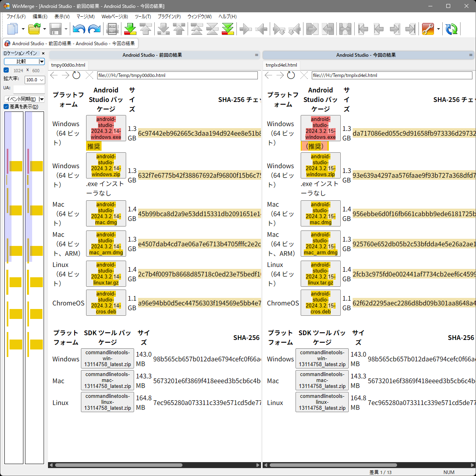
Task: Click Copy right and advance icon
Action: pyautogui.click(x=279, y=29)
